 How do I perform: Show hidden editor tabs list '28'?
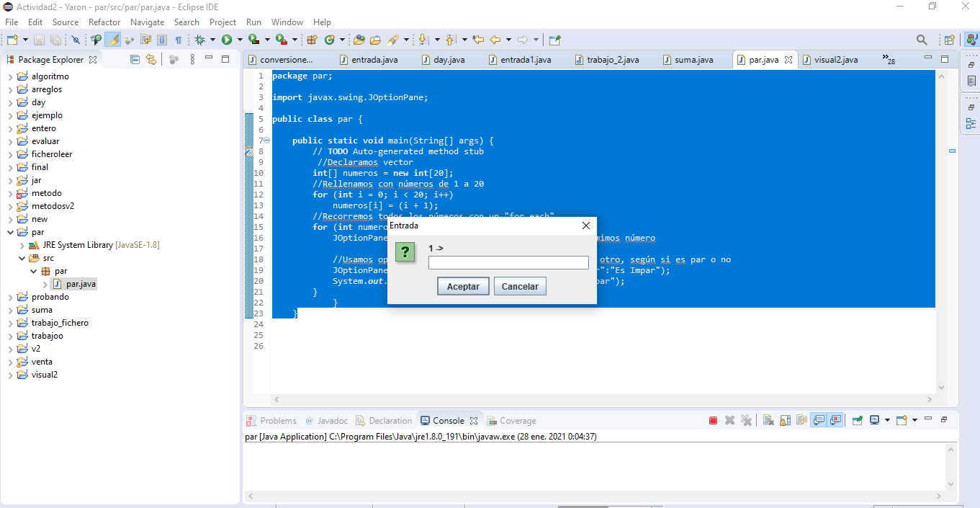tap(889, 60)
